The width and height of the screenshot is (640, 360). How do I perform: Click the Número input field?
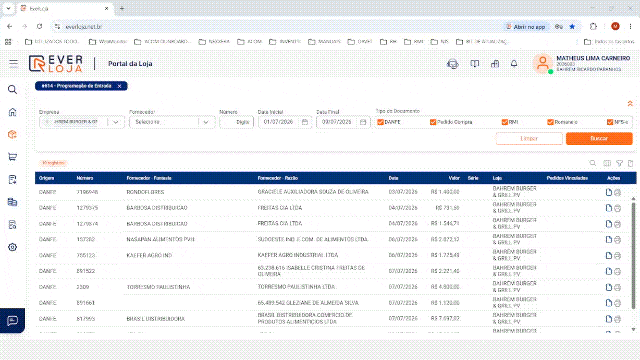tap(236, 122)
